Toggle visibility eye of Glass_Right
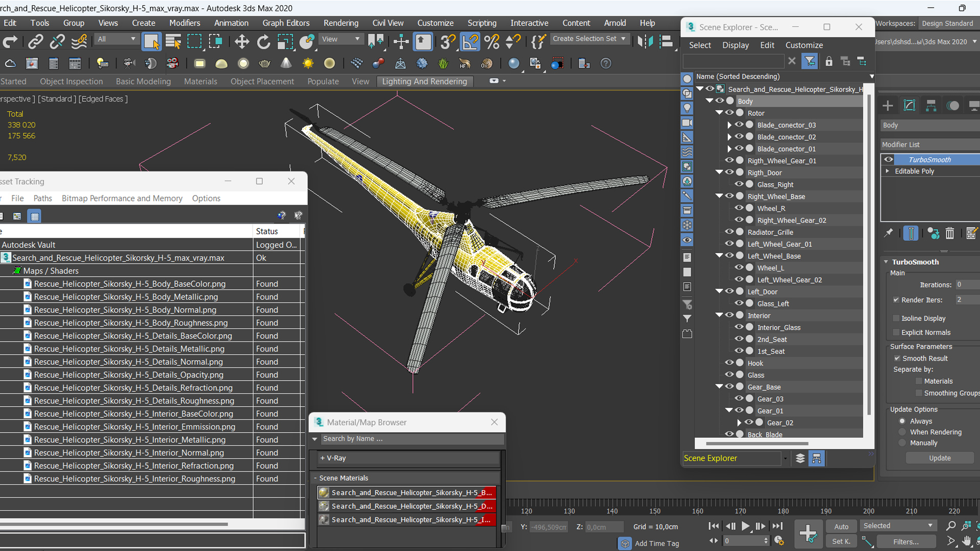 pos(739,184)
